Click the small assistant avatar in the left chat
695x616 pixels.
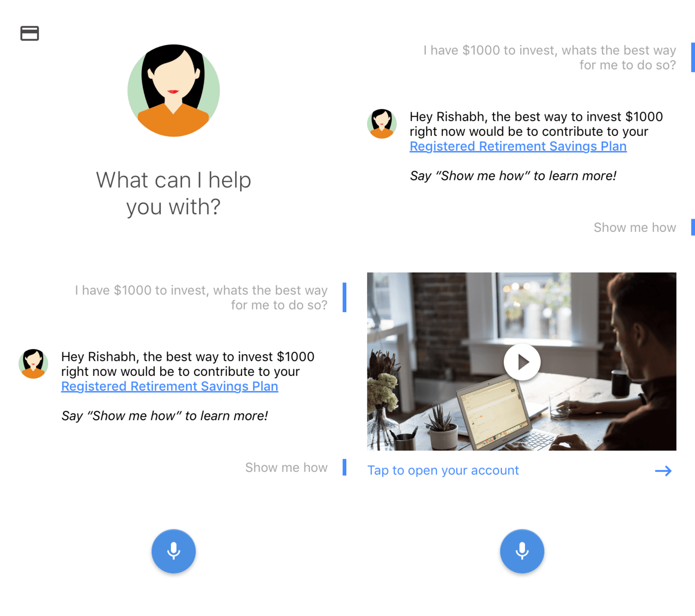[33, 364]
